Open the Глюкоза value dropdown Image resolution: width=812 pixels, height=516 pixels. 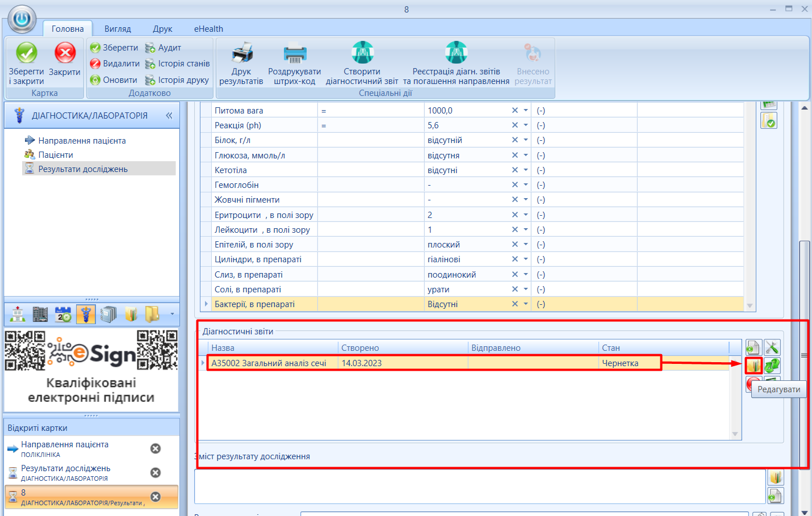(x=526, y=155)
